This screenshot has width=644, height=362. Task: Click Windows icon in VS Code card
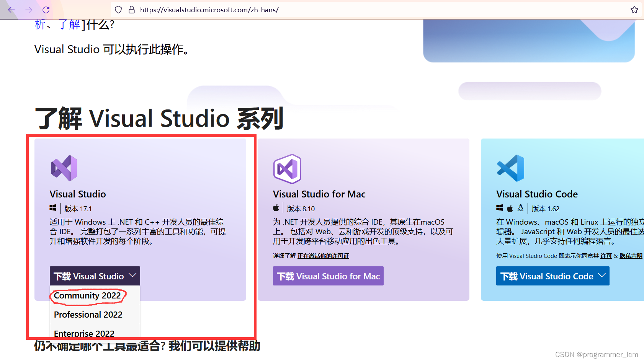(x=500, y=208)
